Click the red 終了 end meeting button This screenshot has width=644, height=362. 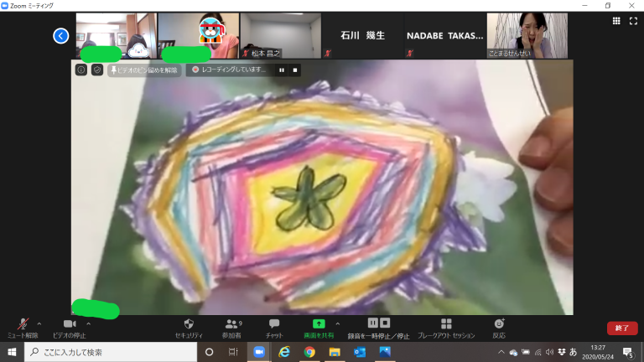[x=621, y=328]
